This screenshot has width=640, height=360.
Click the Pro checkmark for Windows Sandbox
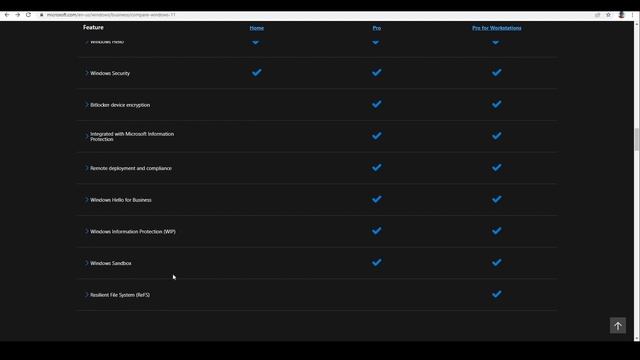pyautogui.click(x=376, y=262)
